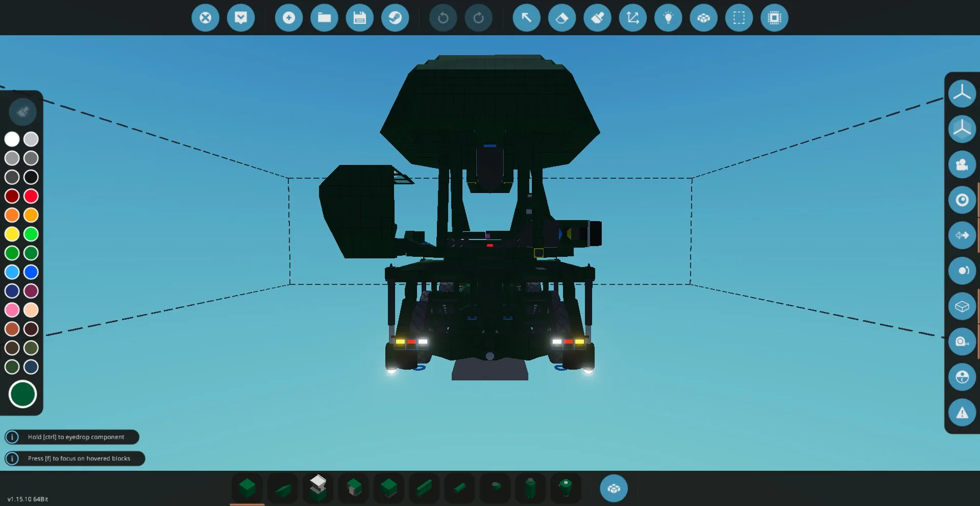Toggle the camera view button on right panel
This screenshot has width=980, height=506.
tap(962, 164)
